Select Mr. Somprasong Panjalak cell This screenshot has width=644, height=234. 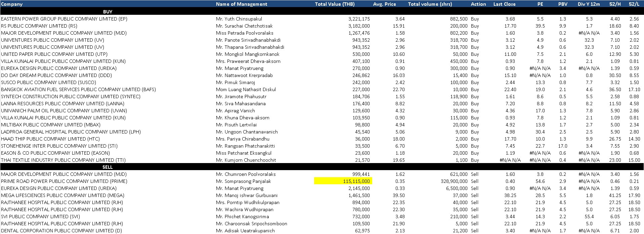[x=243, y=181]
